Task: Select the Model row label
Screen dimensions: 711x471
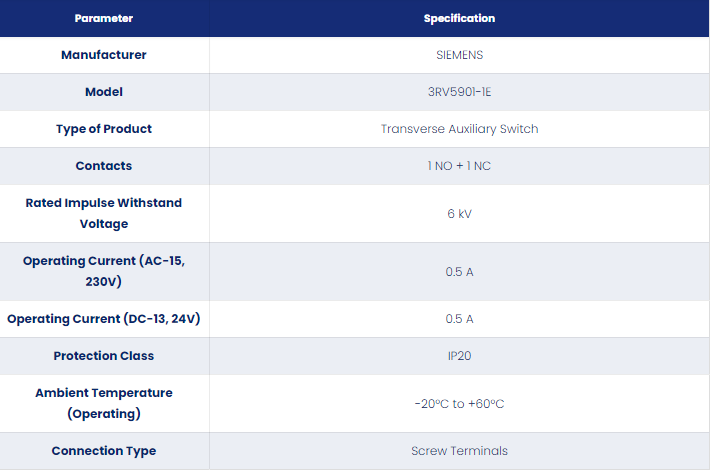Action: click(x=104, y=92)
